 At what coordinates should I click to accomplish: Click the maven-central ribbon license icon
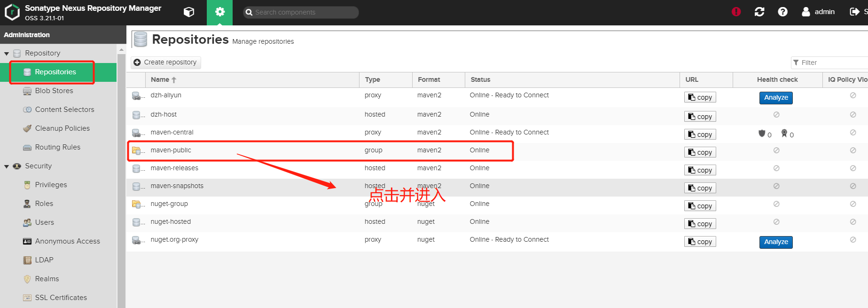(x=784, y=134)
